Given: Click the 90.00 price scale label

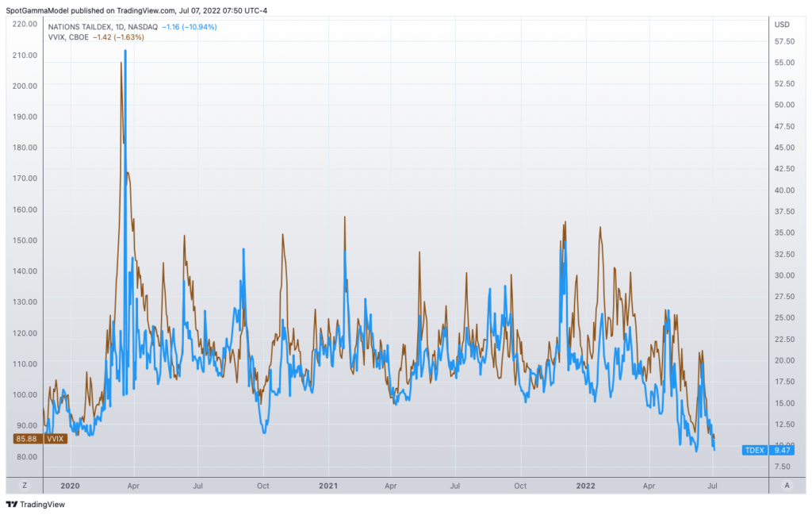Looking at the screenshot, I should [27, 425].
